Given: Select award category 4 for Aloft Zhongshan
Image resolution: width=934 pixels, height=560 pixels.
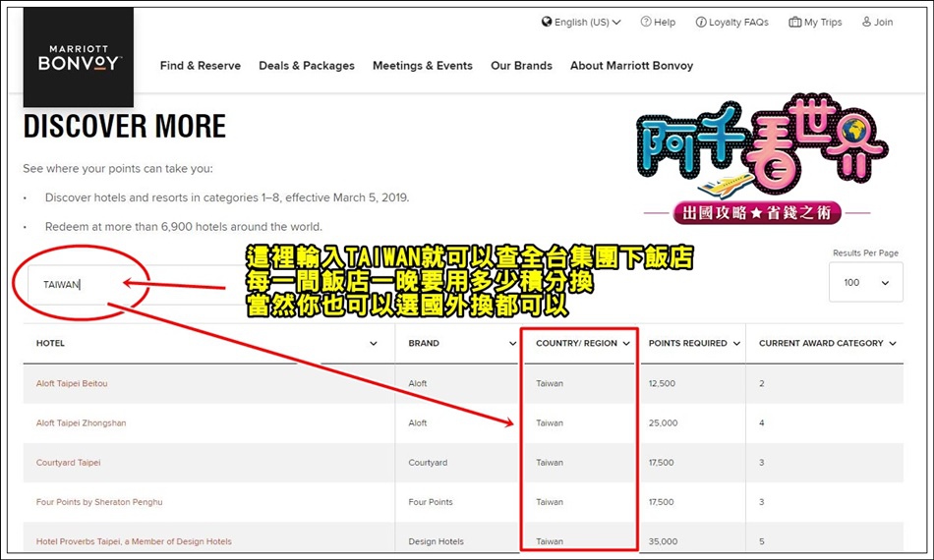Looking at the screenshot, I should [x=762, y=423].
